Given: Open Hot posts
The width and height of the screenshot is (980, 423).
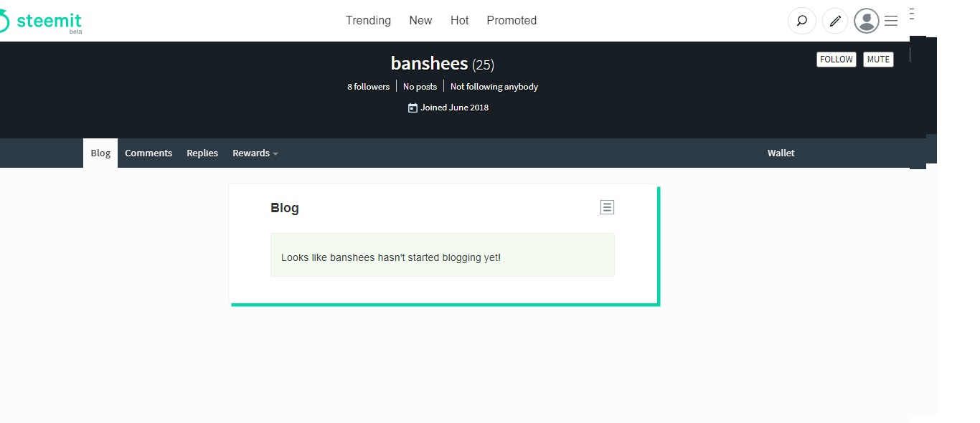Looking at the screenshot, I should tap(460, 21).
